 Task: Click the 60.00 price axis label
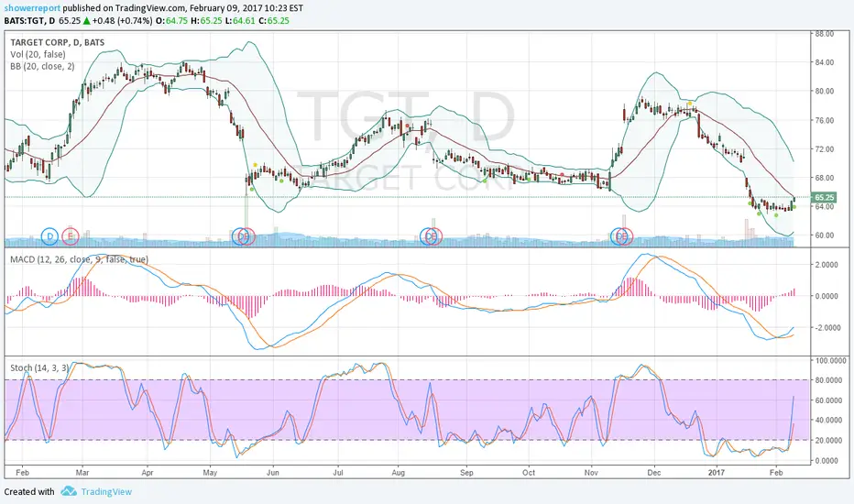(824, 236)
